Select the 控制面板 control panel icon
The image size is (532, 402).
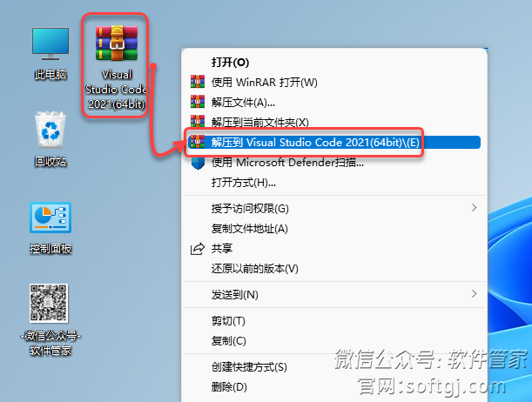pos(51,218)
